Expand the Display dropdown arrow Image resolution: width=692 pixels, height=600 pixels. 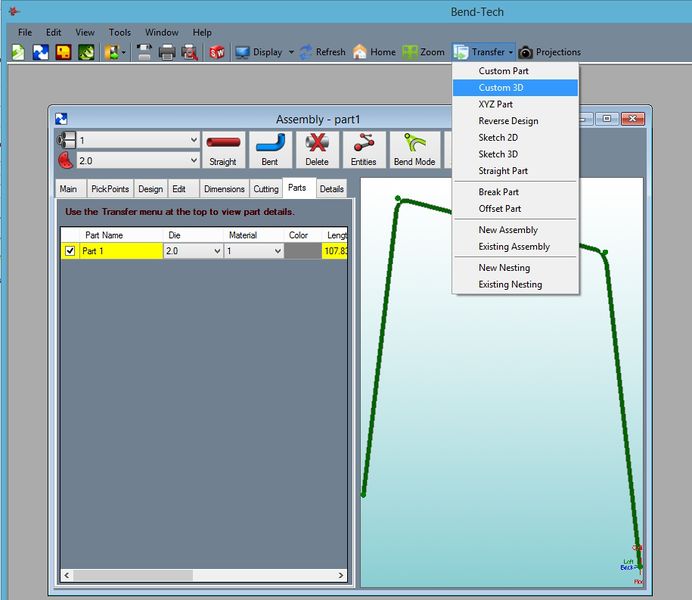[291, 52]
